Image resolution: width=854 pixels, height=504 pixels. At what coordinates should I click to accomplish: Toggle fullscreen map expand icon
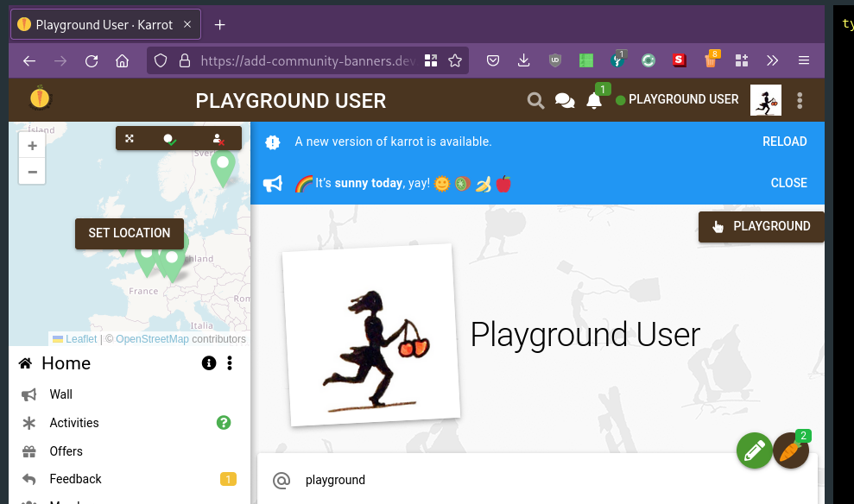point(129,139)
